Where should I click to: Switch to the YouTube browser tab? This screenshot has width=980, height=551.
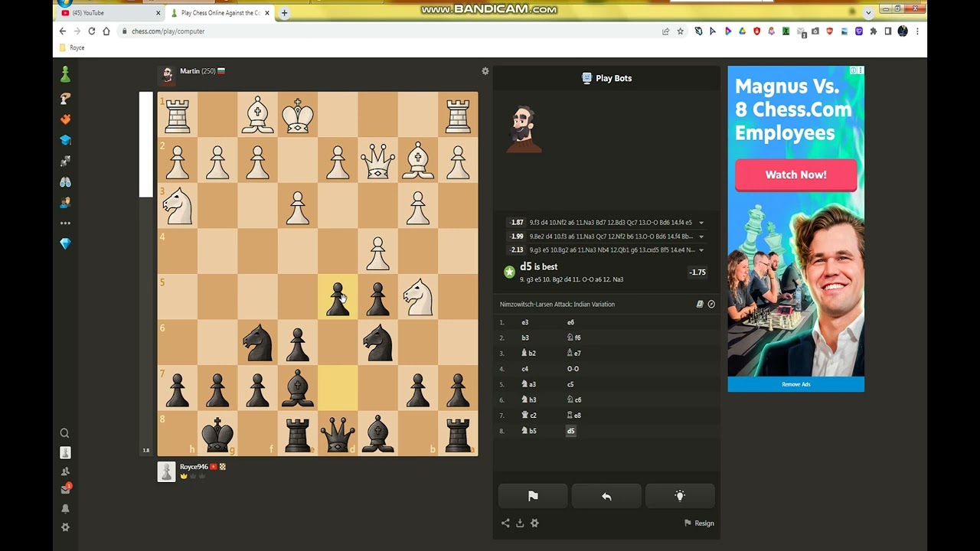coord(111,13)
